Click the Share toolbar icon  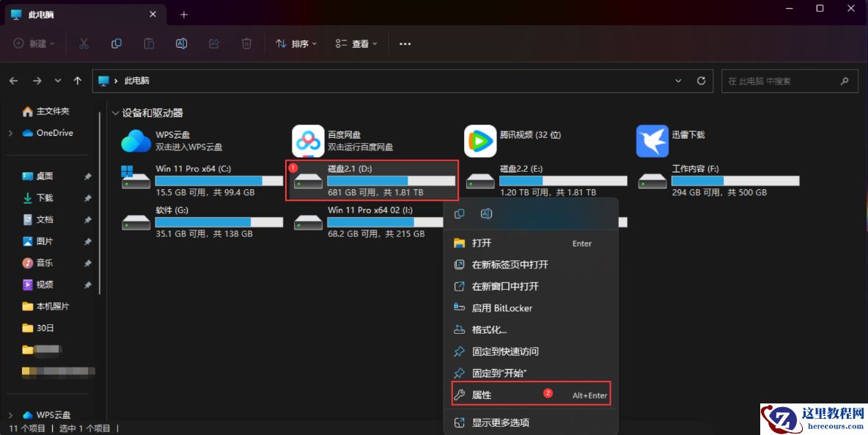coord(213,43)
